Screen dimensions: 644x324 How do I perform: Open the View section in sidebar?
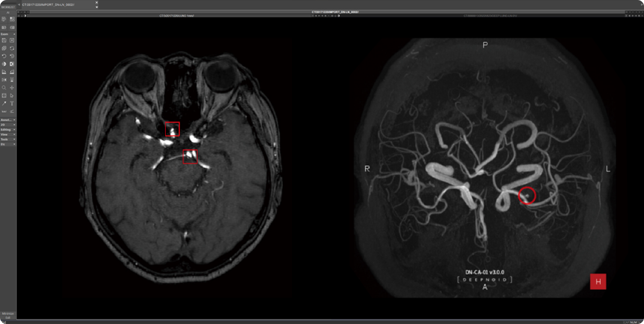[8, 135]
